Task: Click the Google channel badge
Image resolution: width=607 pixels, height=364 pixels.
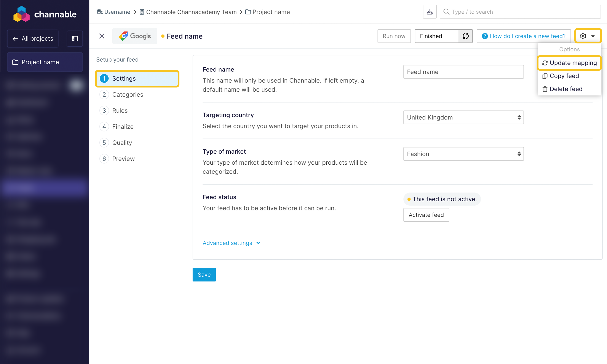Action: 135,36
